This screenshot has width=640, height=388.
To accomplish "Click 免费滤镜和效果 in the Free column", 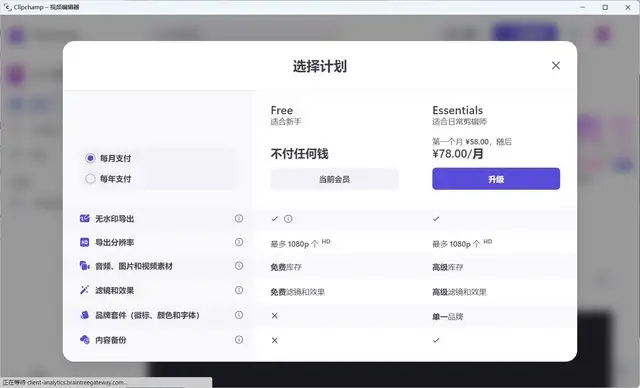I will [298, 292].
